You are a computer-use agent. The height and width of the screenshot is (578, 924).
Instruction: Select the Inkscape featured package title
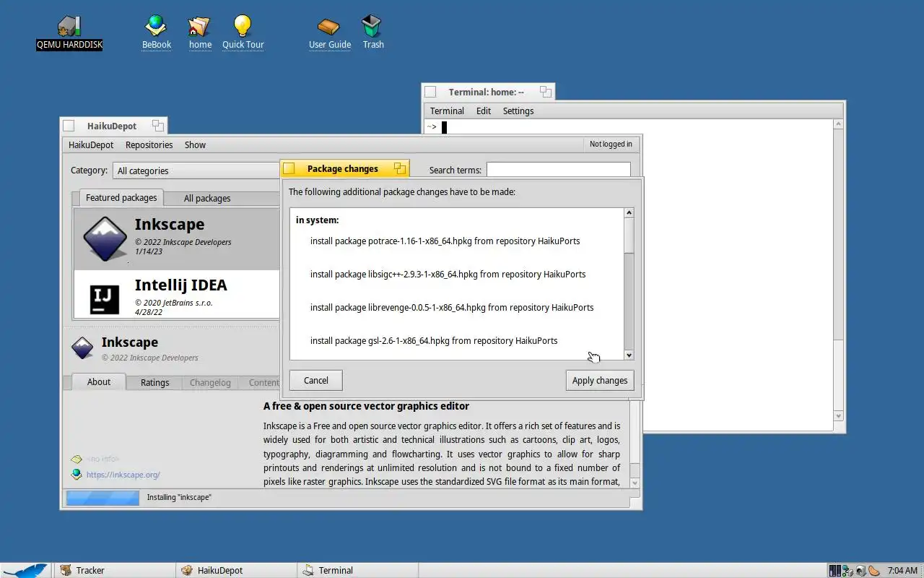[169, 224]
